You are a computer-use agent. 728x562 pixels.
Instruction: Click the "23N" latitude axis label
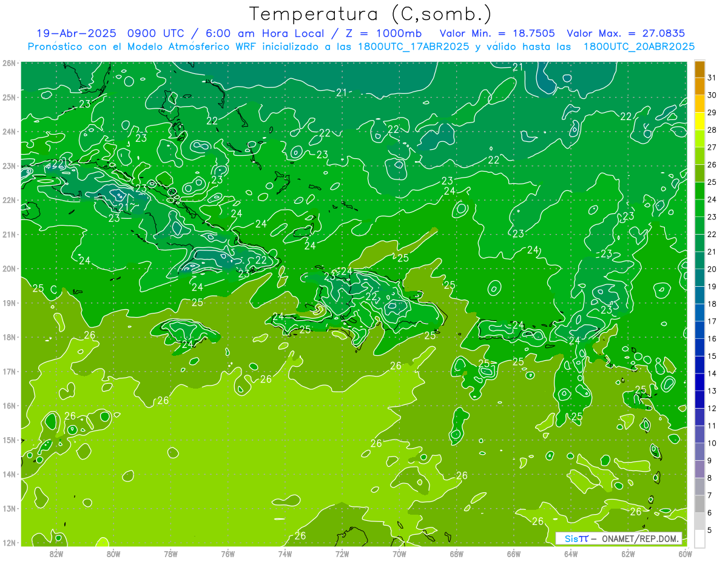click(x=9, y=166)
